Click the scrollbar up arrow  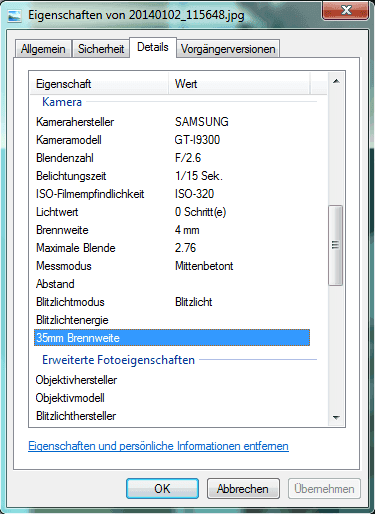tap(336, 81)
